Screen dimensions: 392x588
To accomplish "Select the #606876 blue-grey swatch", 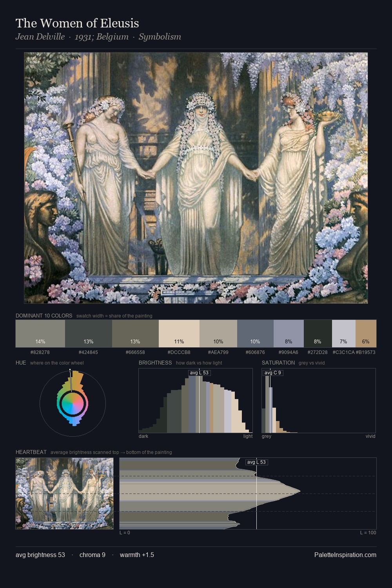I will click(x=255, y=334).
